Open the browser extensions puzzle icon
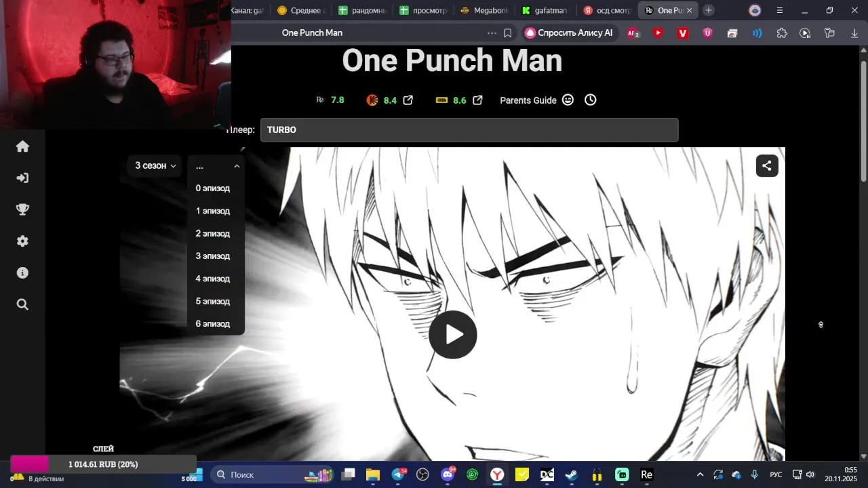This screenshot has width=868, height=488. 782,33
